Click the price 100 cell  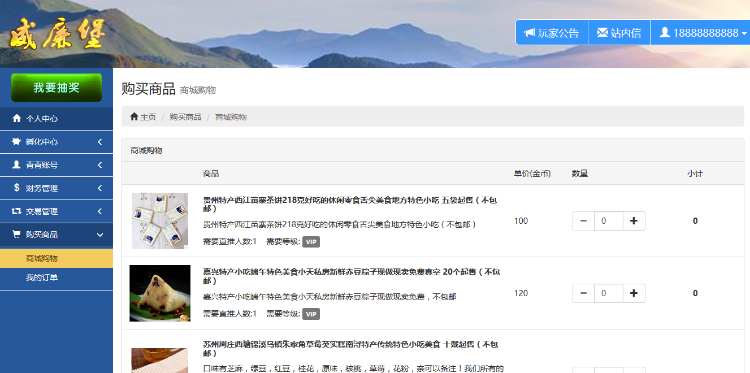click(x=521, y=221)
